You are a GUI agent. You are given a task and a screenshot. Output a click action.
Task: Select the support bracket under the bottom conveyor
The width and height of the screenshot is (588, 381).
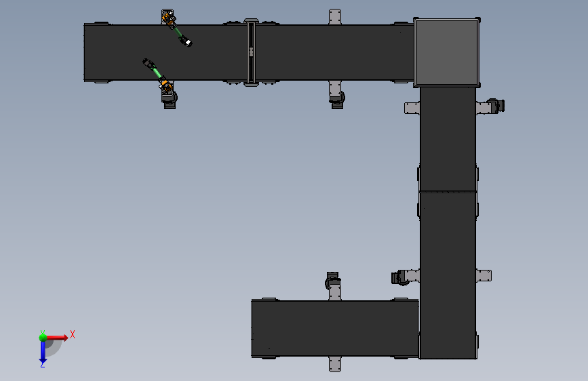click(335, 364)
